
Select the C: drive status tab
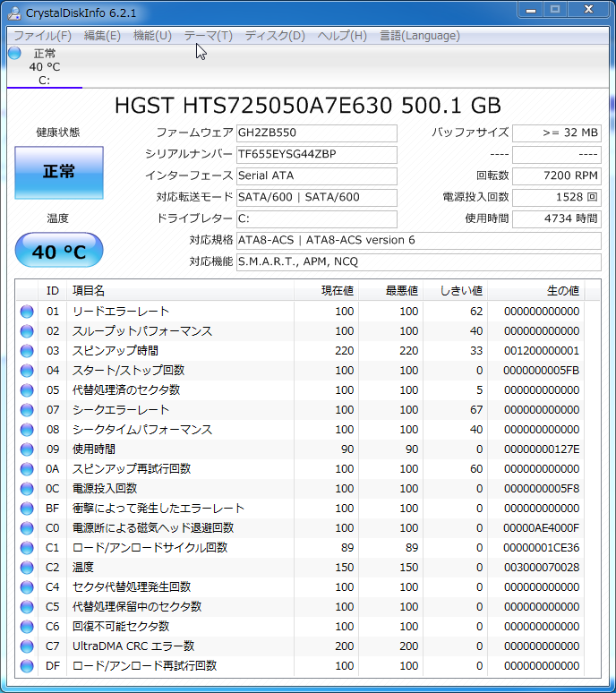[44, 66]
